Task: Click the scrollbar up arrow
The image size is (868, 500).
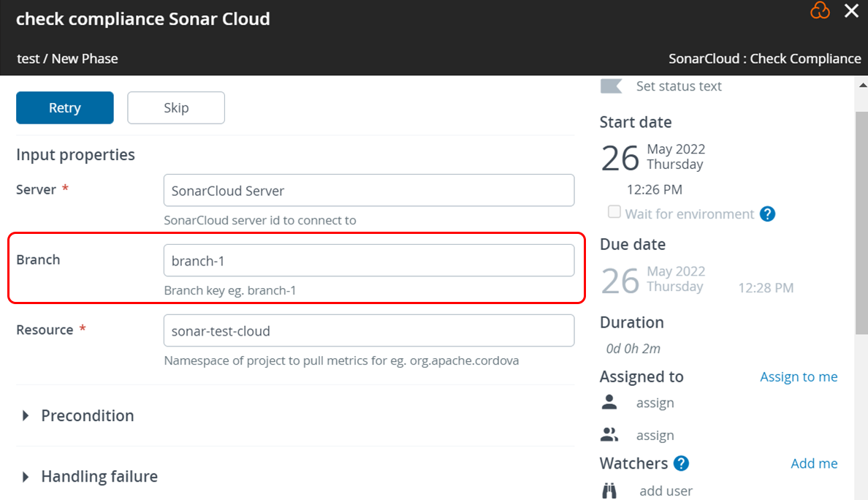Action: click(x=862, y=86)
